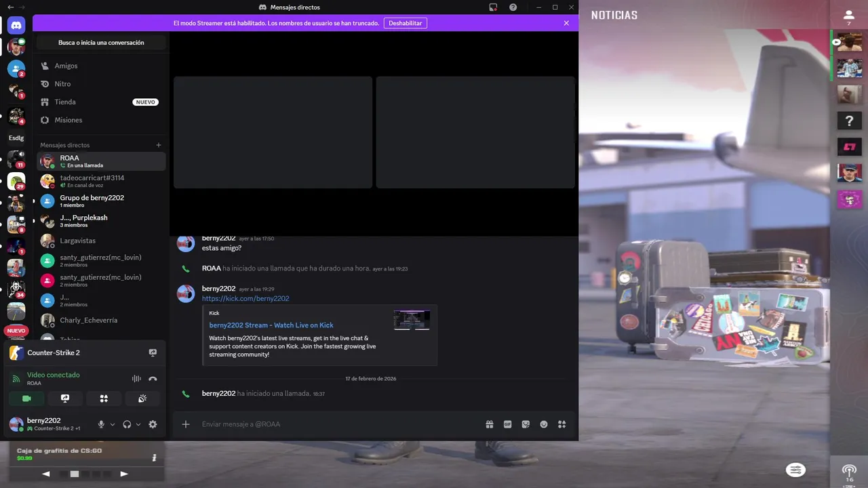Image resolution: width=868 pixels, height=488 pixels.
Task: Share screen with the monitor arrow button
Action: (65, 399)
